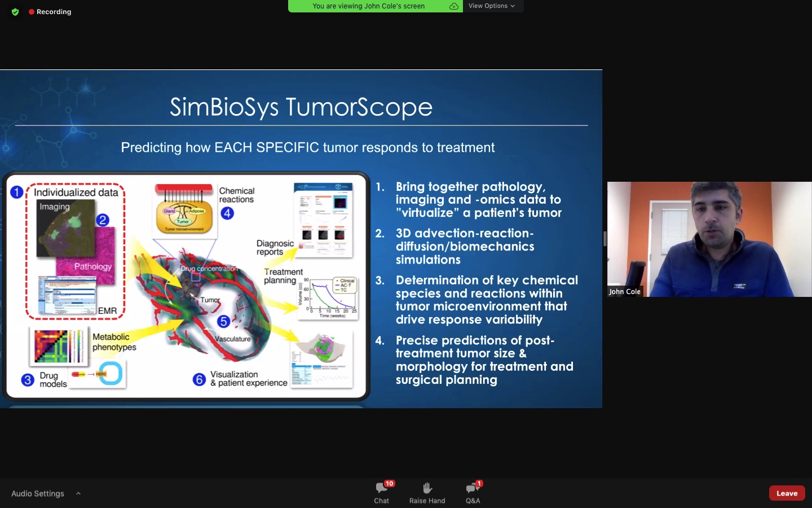Open Audio Settings

pyautogui.click(x=38, y=493)
